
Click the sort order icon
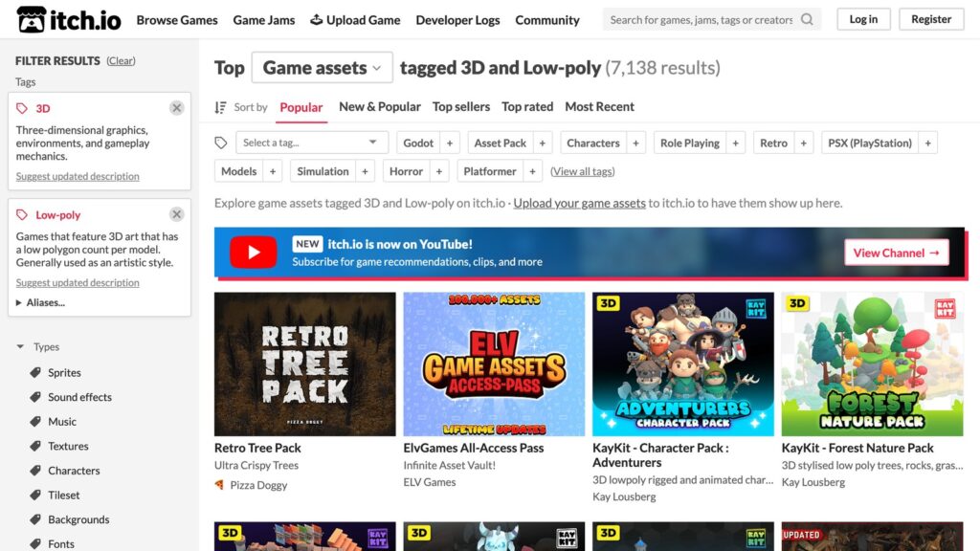click(220, 107)
